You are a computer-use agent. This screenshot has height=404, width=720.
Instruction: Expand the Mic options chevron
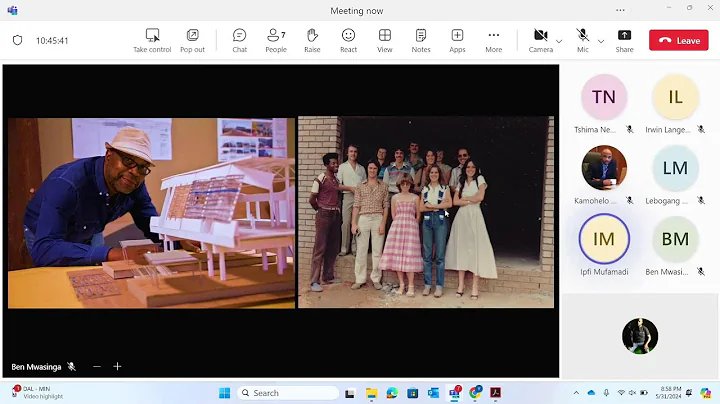point(600,41)
